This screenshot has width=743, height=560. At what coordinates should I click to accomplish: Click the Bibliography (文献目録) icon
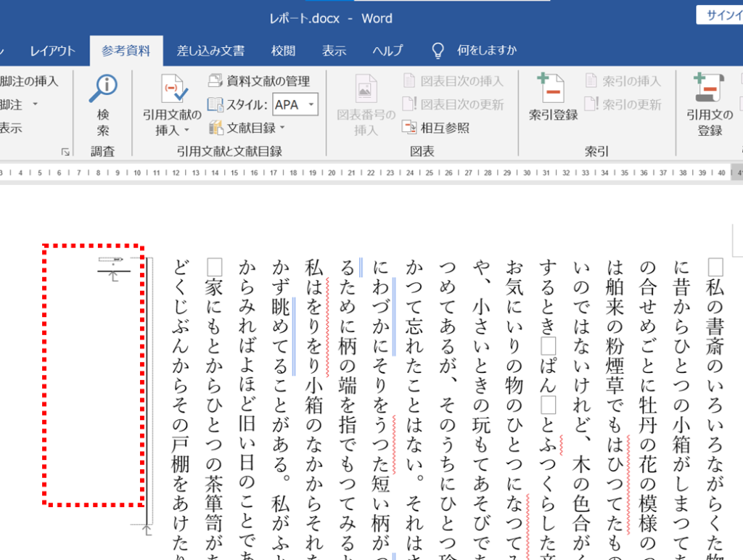tap(215, 128)
